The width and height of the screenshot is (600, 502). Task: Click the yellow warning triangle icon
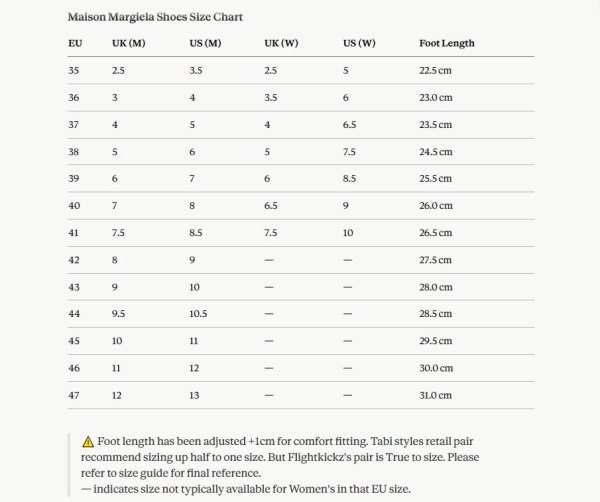pos(88,442)
